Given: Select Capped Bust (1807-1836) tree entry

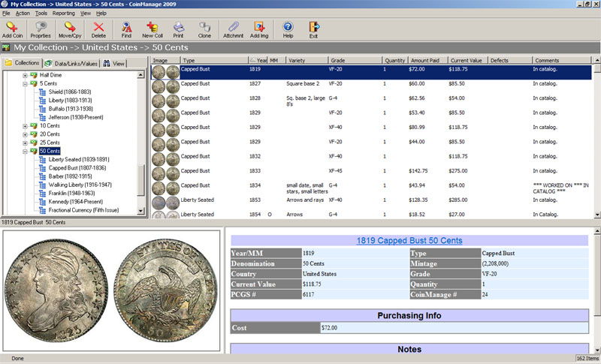Looking at the screenshot, I should 77,167.
